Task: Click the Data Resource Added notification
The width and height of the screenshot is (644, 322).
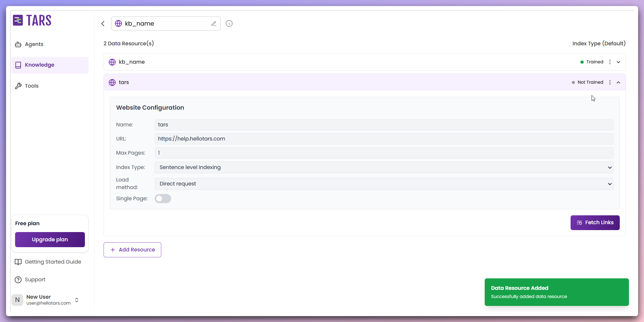Action: coord(556,292)
